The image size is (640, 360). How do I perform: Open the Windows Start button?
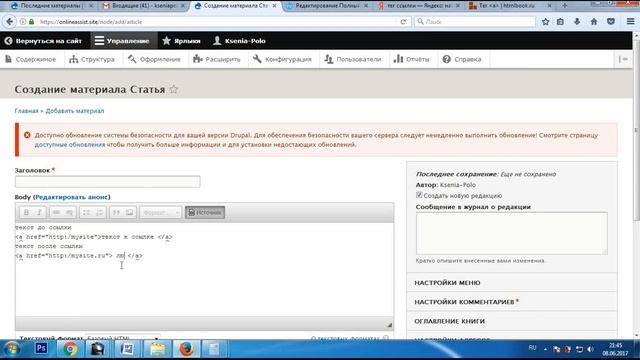(x=11, y=349)
